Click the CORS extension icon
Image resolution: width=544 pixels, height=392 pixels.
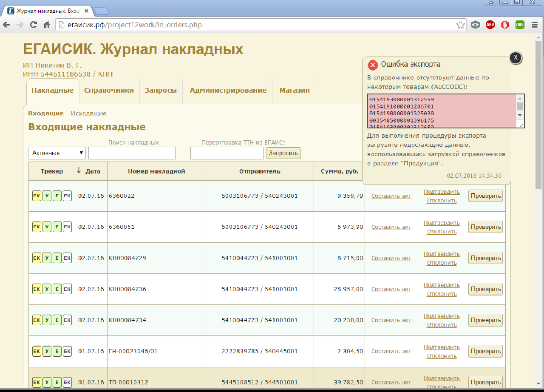[x=519, y=25]
